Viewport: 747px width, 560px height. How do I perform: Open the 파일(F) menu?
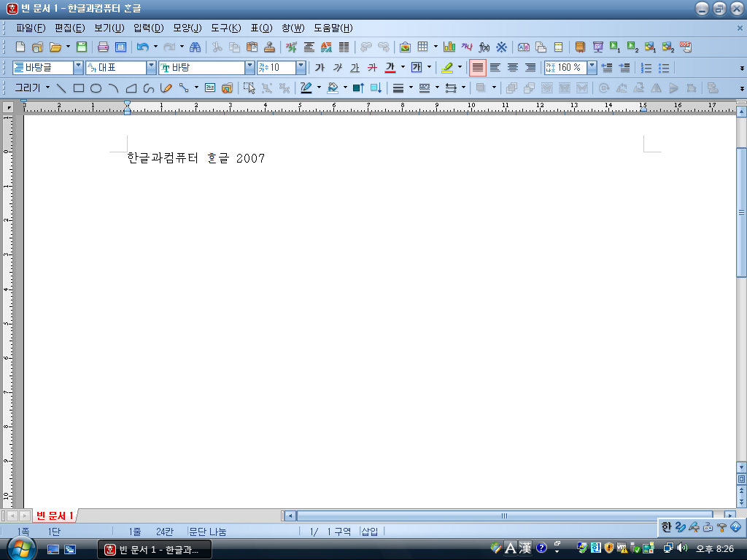[x=31, y=28]
